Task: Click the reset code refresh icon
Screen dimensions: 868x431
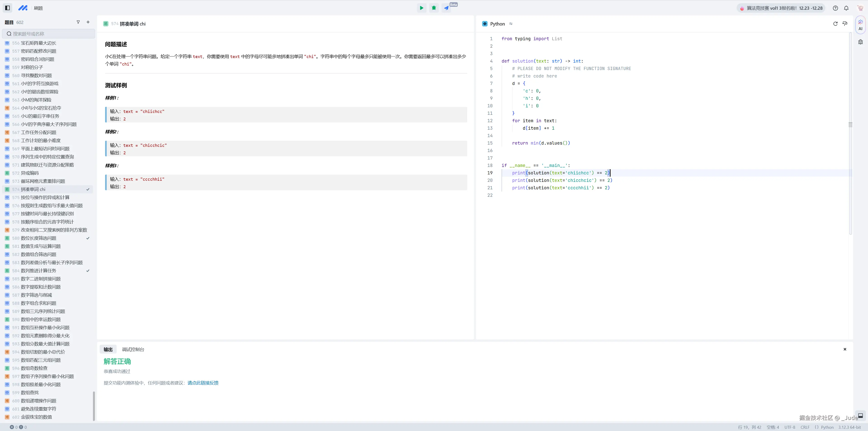Action: (x=835, y=24)
